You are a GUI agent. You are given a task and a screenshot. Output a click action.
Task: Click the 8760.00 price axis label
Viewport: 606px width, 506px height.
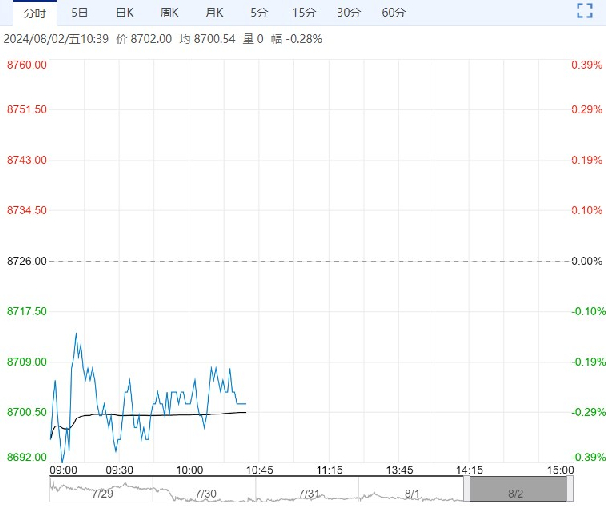click(x=27, y=65)
